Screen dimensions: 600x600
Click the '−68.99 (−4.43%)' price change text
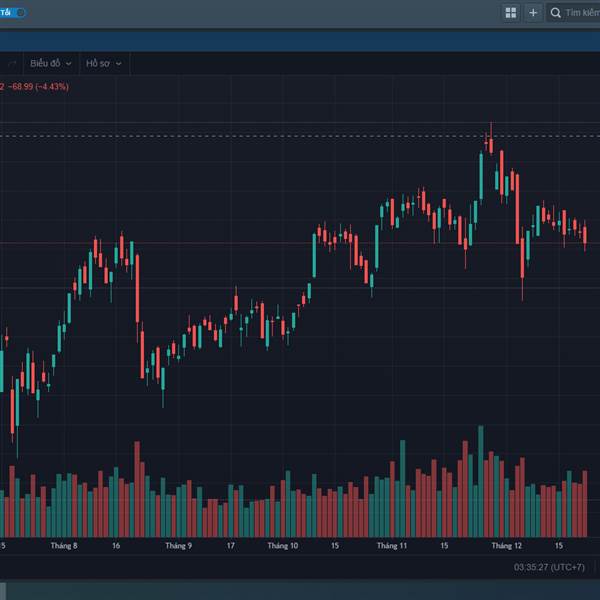(x=38, y=86)
